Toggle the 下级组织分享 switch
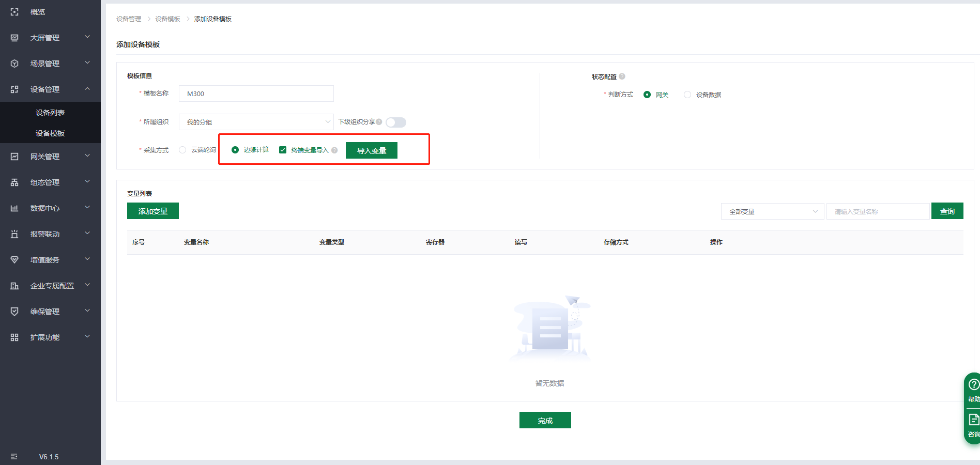Screen dimensions: 980x465 (396, 122)
